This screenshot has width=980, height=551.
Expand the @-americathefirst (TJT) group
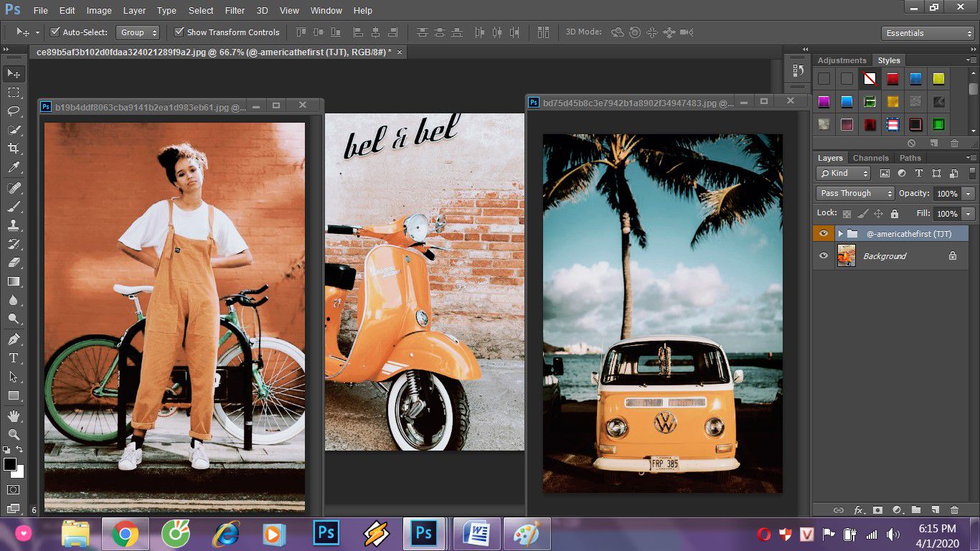point(840,234)
